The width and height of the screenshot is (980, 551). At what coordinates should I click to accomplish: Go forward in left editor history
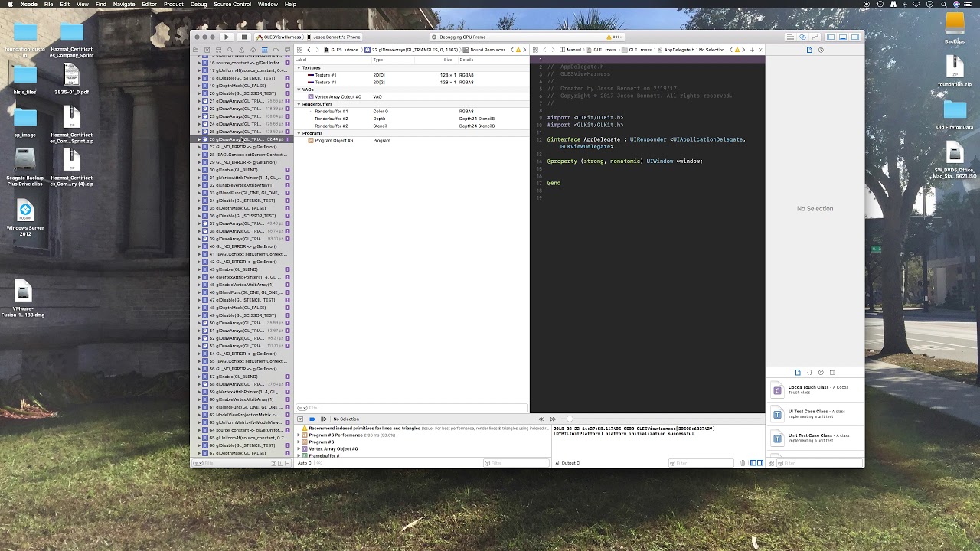pyautogui.click(x=318, y=50)
